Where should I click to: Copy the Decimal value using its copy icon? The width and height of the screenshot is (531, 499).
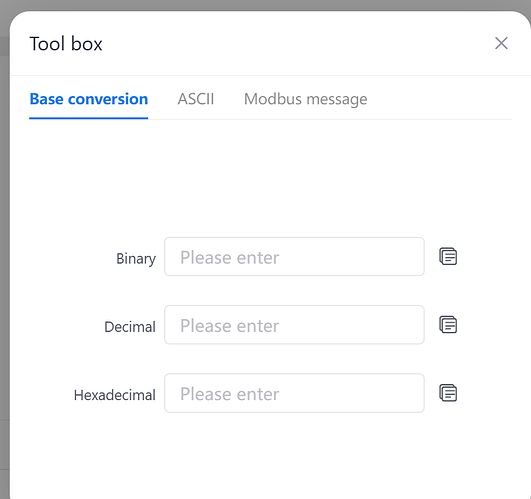pos(448,325)
